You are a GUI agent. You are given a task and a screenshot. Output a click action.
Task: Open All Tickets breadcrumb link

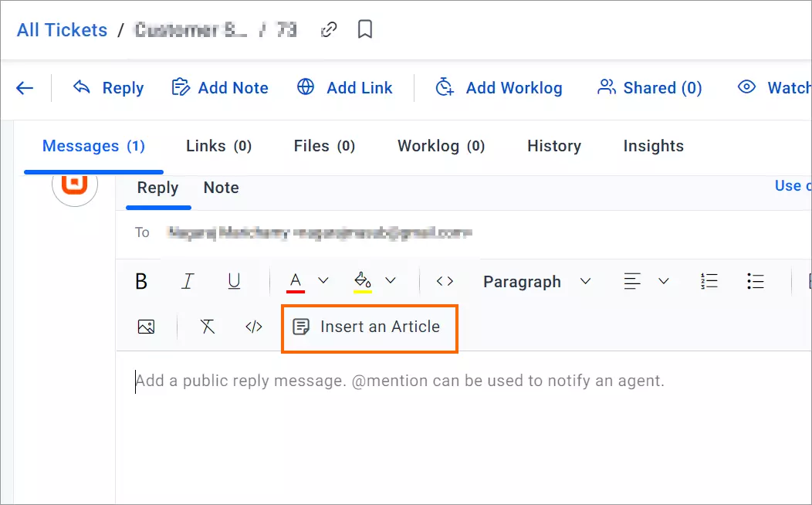tap(63, 30)
